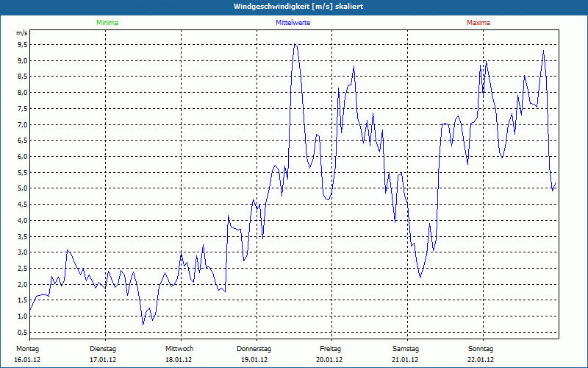
Task: Click the Mittwoch day label
Action: coord(179,349)
